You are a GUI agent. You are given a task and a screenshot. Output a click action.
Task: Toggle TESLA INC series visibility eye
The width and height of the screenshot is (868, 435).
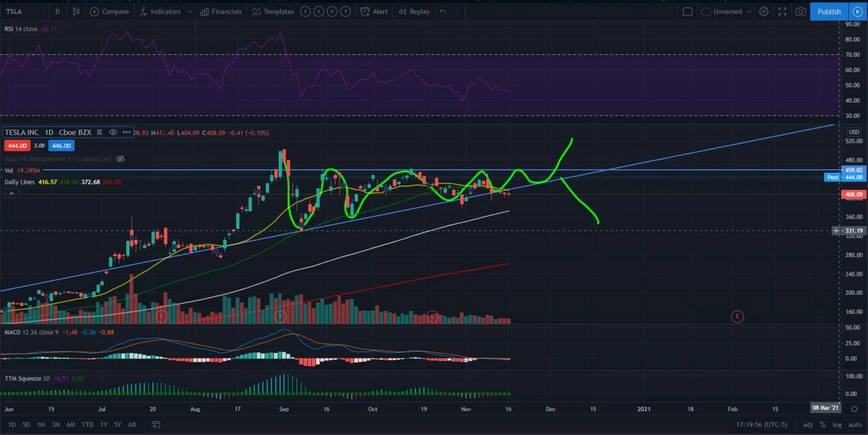(113, 132)
